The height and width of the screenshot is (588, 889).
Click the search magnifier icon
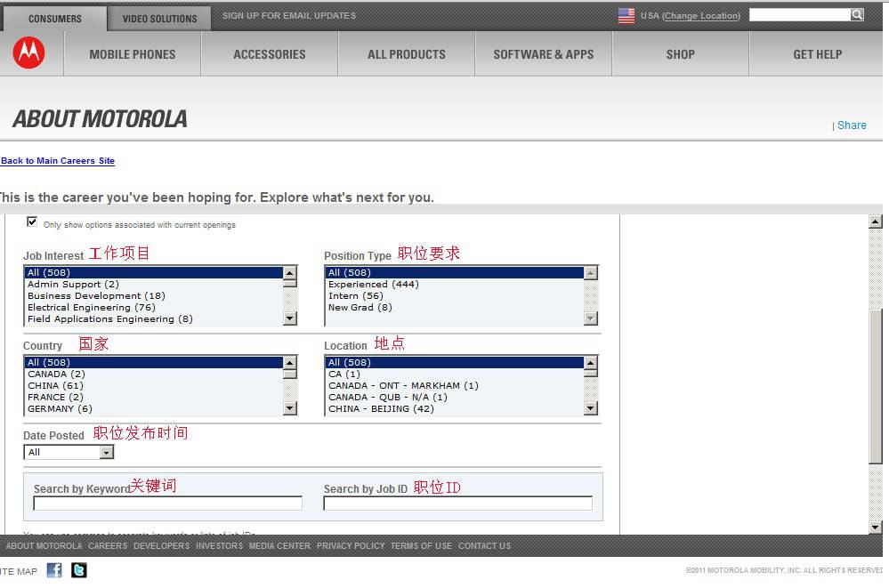click(x=857, y=15)
